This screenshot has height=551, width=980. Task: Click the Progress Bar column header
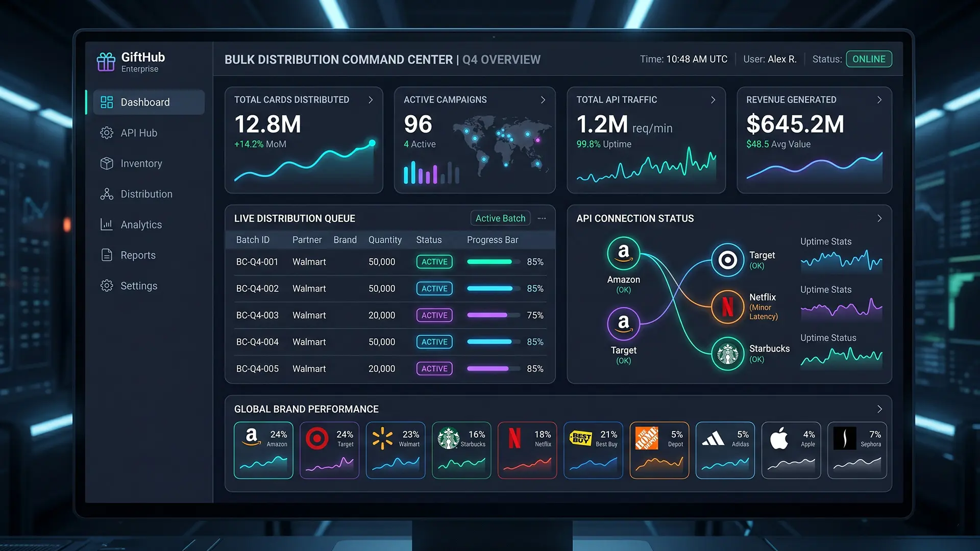tap(493, 240)
